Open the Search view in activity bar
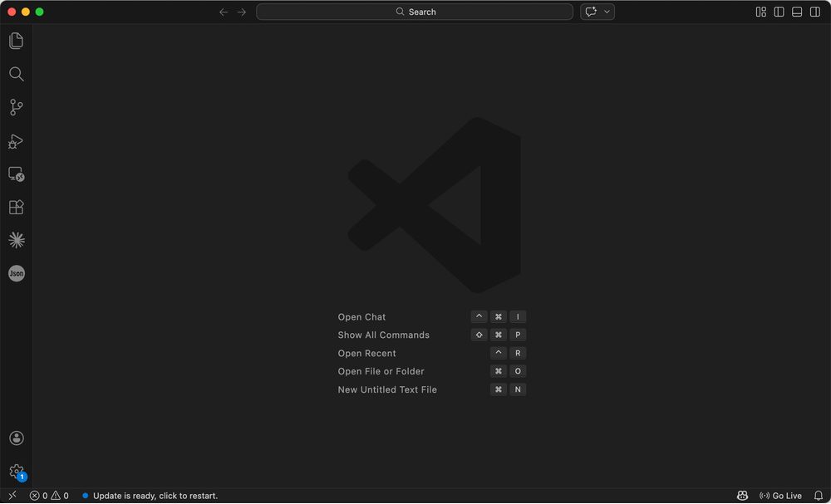 point(16,74)
